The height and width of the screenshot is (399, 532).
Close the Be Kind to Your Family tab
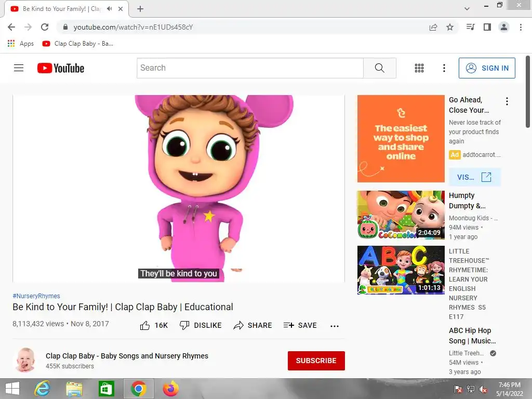[121, 9]
